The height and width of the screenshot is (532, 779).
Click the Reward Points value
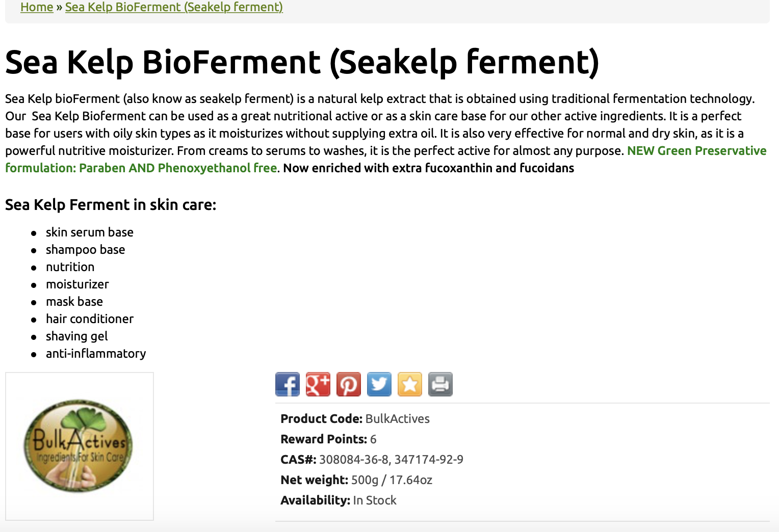click(373, 439)
